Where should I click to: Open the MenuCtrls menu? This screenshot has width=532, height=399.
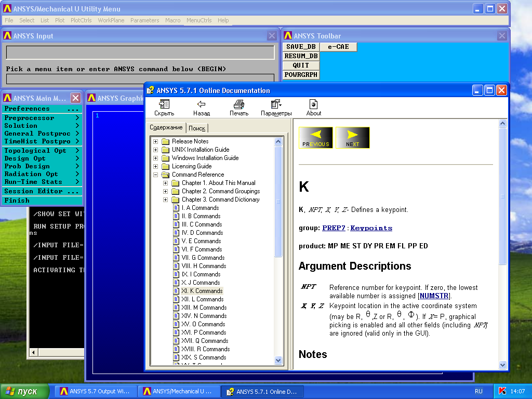click(x=199, y=20)
